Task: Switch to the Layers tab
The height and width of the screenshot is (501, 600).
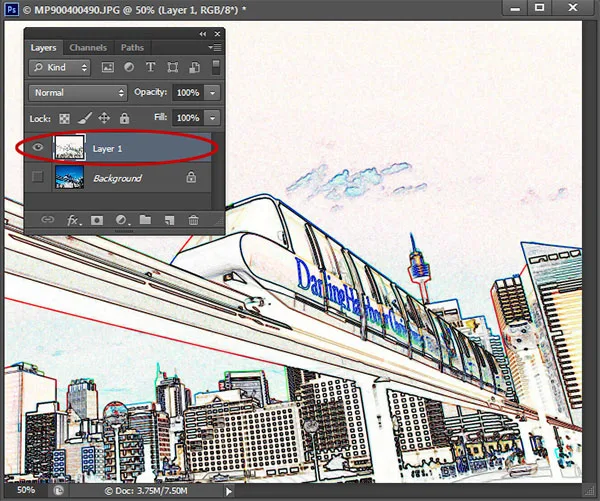Action: coord(43,48)
